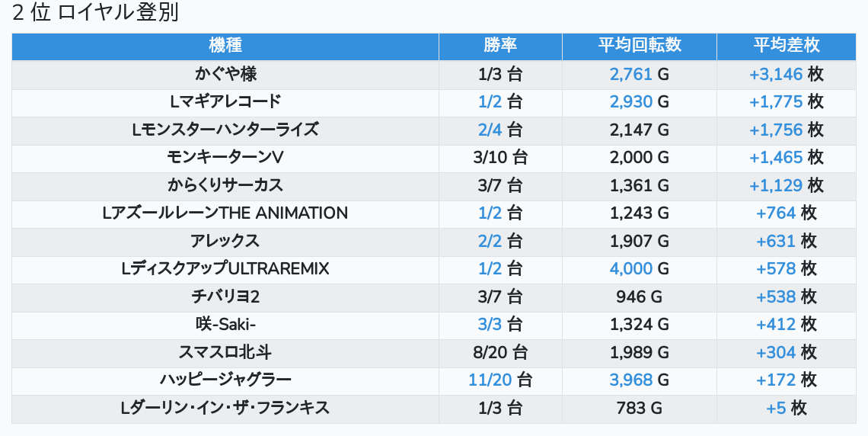Select the 平均差枚 column header
The image size is (868, 436).
(787, 46)
